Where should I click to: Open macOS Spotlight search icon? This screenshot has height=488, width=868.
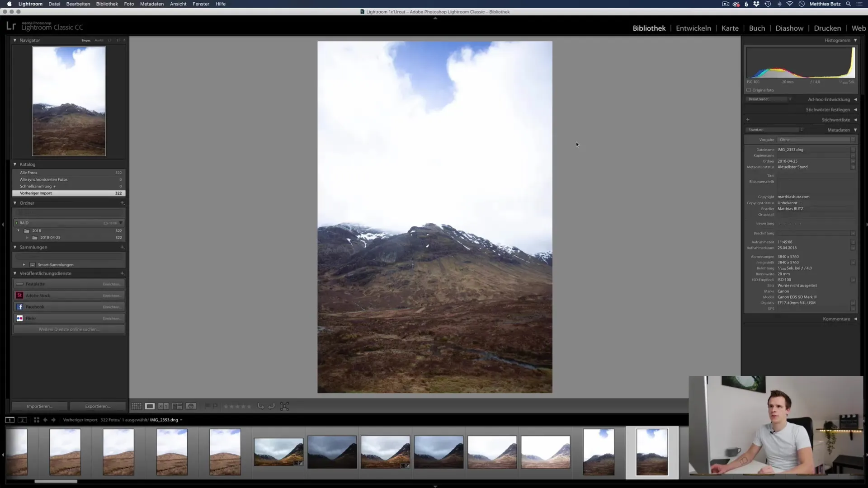coord(849,4)
